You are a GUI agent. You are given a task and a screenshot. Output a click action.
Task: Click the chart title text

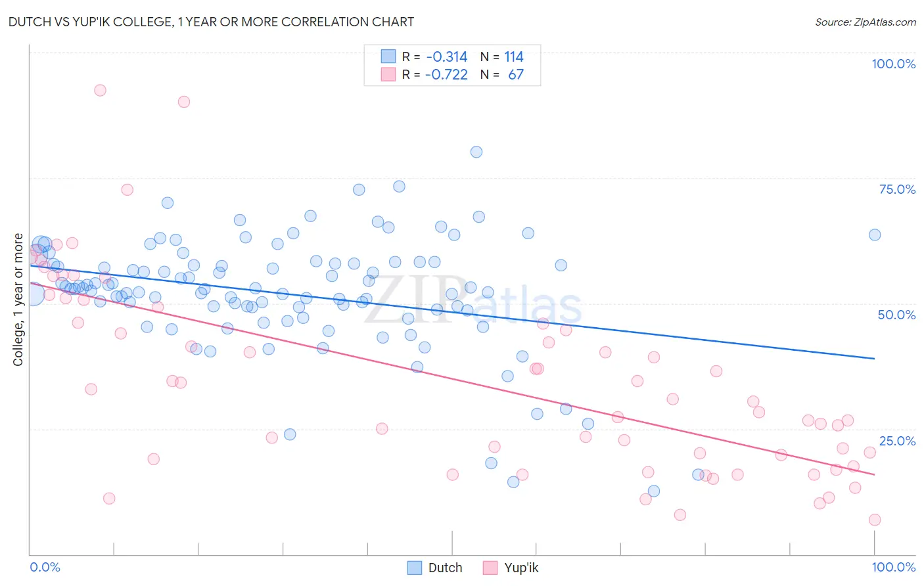point(211,22)
